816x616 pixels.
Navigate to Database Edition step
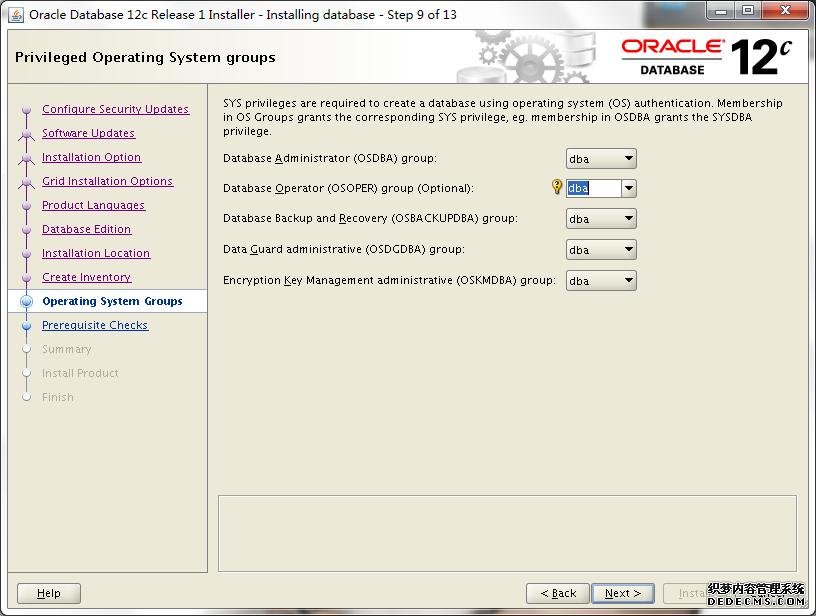pos(86,229)
